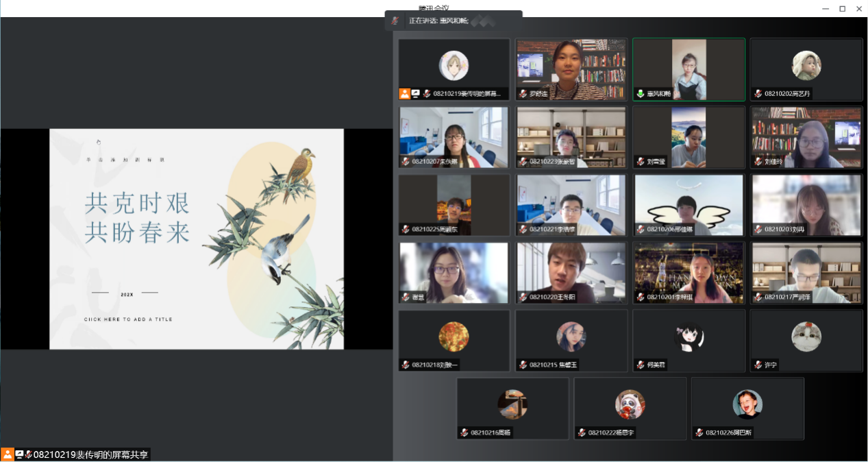Click the muted mic icon beside 08210218 in the grid
This screenshot has height=462, width=868.
click(406, 365)
